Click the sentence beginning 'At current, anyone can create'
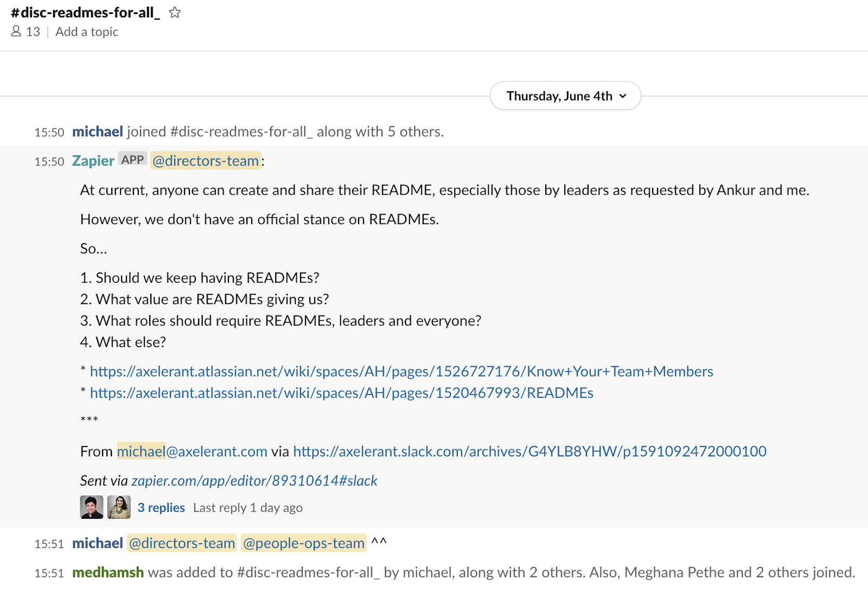 coord(445,190)
